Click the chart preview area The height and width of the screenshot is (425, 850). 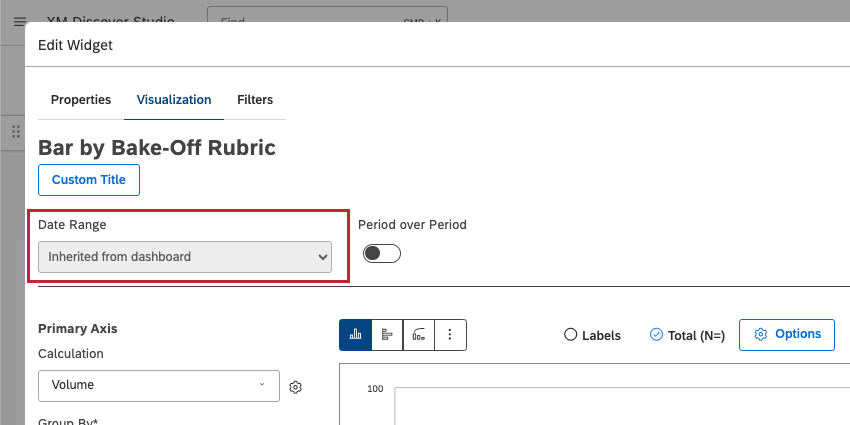(x=620, y=400)
